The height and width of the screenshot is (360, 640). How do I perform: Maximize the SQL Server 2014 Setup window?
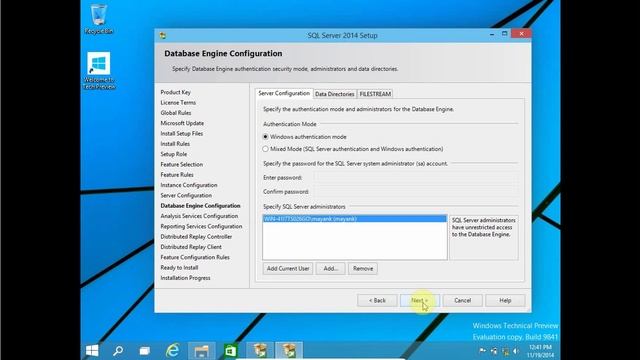504,34
